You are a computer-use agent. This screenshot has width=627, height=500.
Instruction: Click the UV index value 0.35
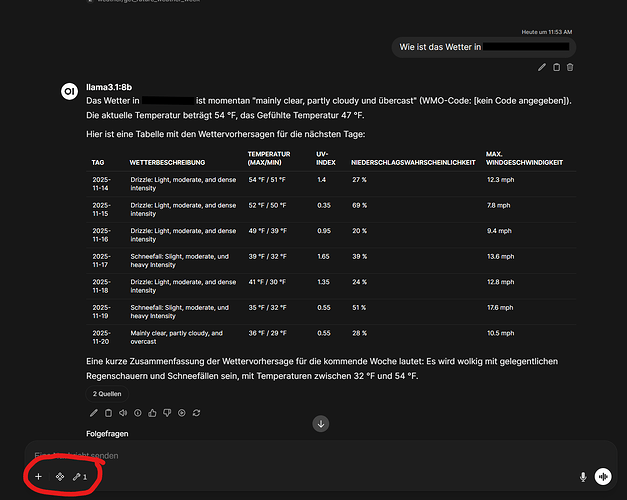(x=324, y=205)
